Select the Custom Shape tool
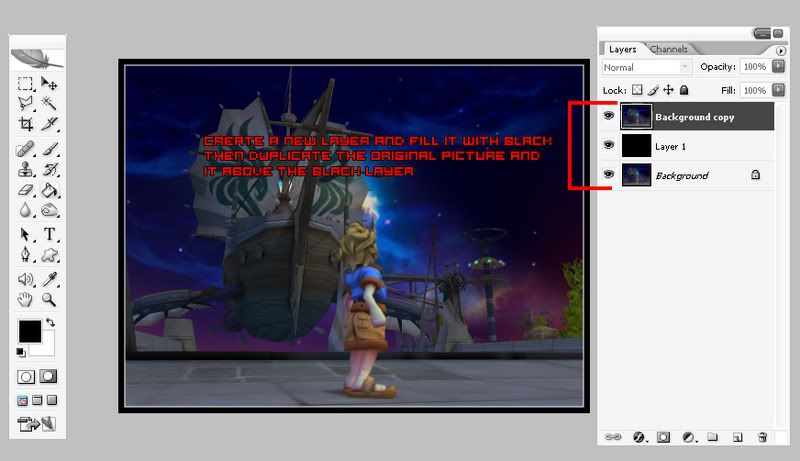 point(49,254)
